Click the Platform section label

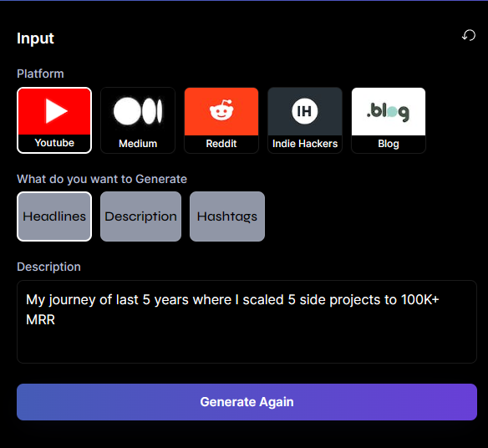click(40, 74)
